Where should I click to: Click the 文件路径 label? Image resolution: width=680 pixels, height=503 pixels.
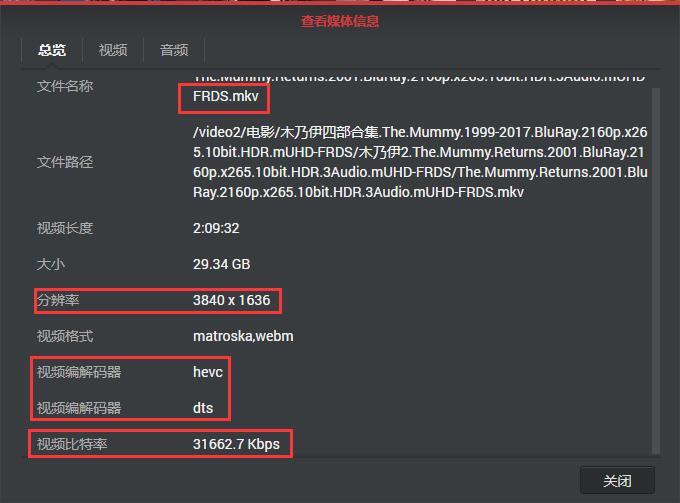[x=65, y=162]
